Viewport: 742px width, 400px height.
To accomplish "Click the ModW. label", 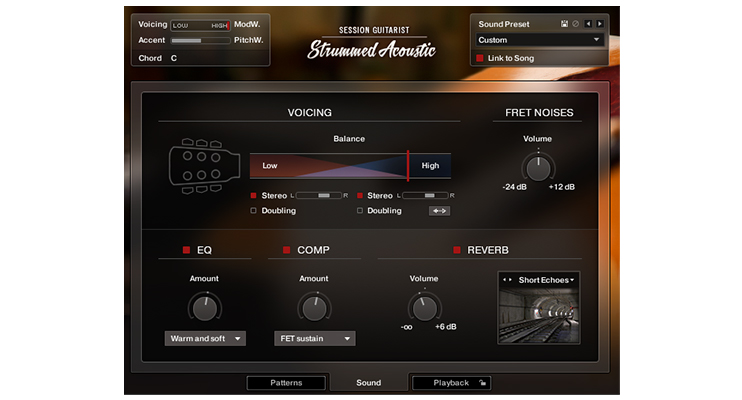I will click(247, 24).
